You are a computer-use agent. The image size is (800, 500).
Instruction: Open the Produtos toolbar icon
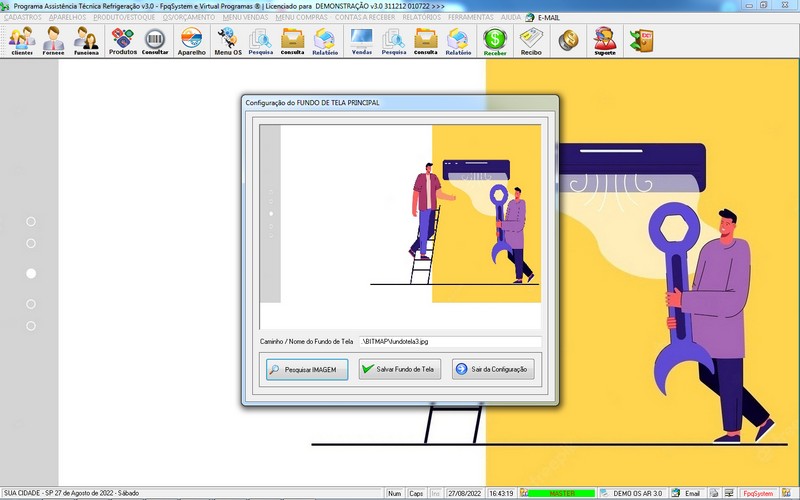coord(122,41)
